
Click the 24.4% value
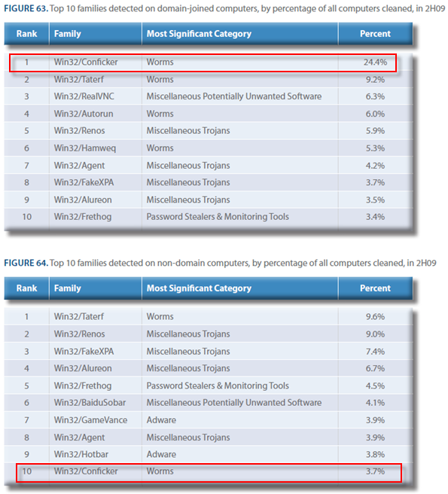click(x=375, y=62)
